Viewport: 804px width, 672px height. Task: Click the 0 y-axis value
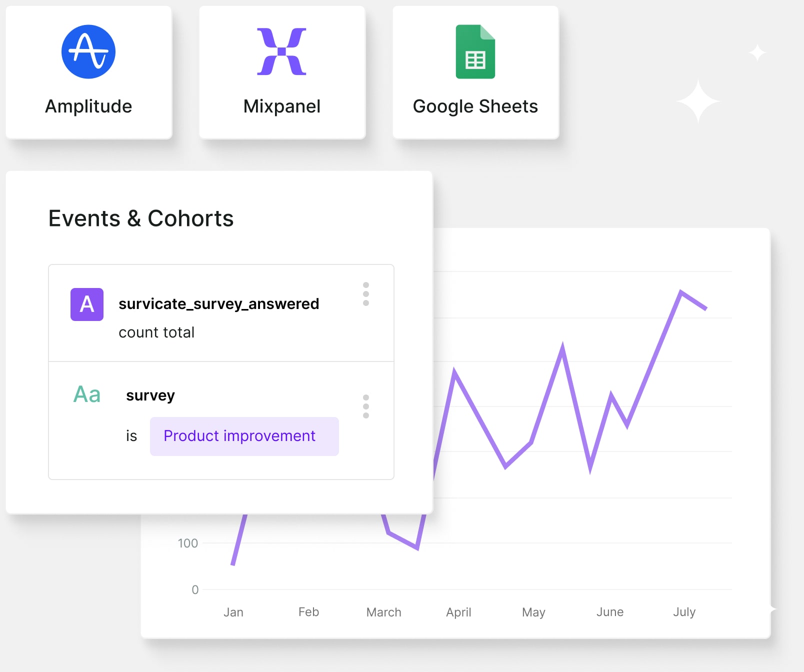195,589
